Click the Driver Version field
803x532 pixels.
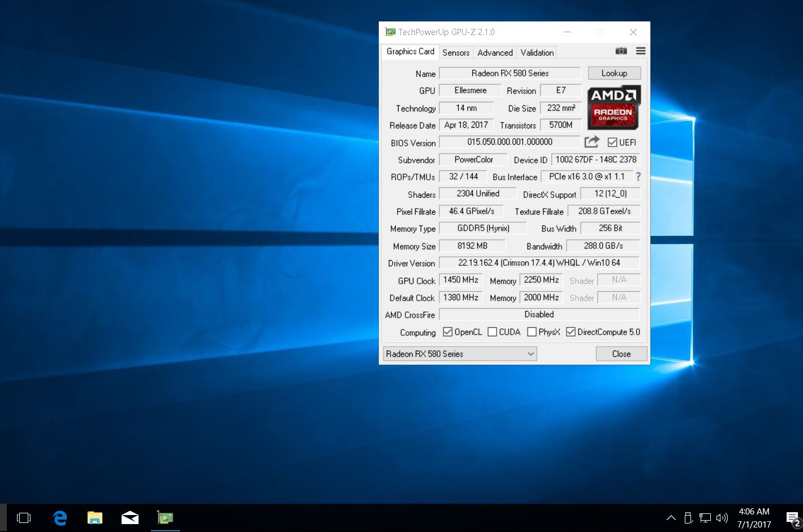click(539, 263)
